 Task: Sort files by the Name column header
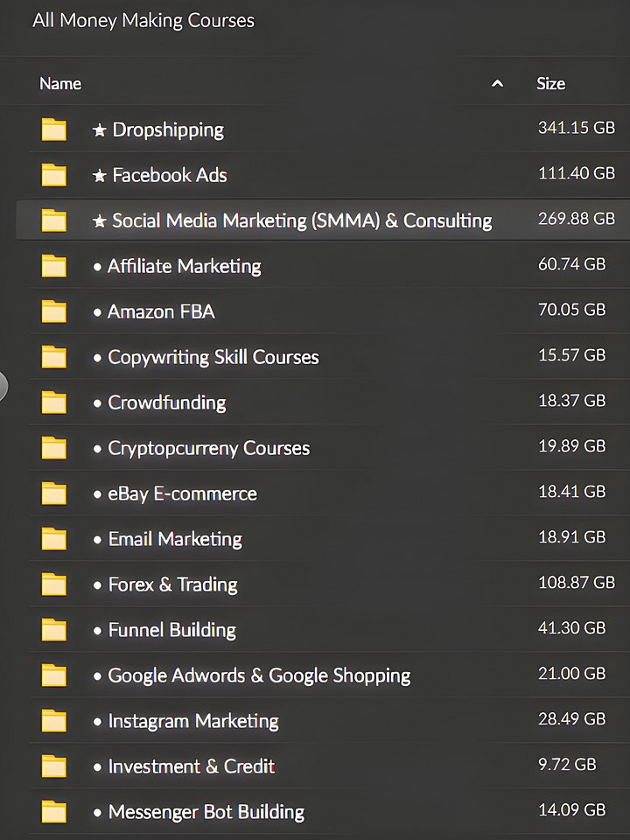point(60,84)
